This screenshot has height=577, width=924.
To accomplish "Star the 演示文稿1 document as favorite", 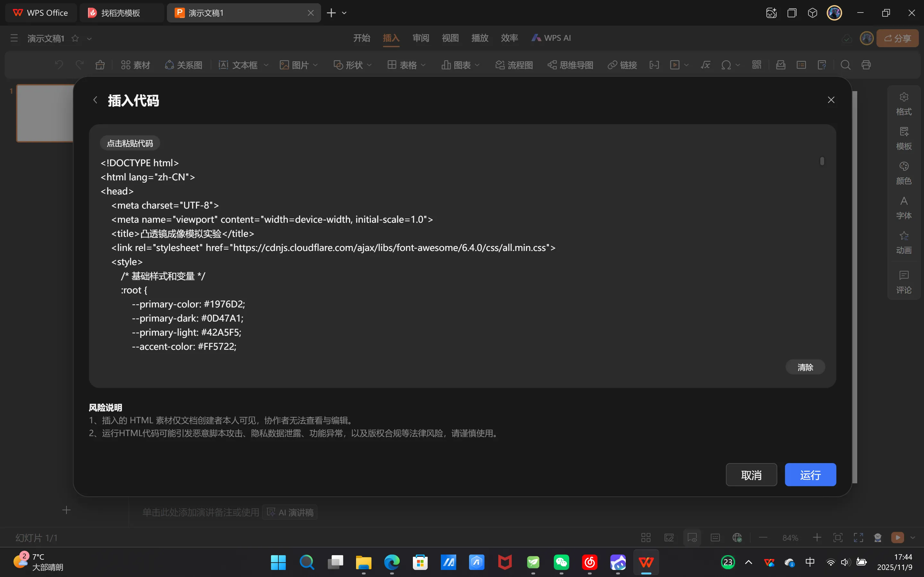I will 75,38.
